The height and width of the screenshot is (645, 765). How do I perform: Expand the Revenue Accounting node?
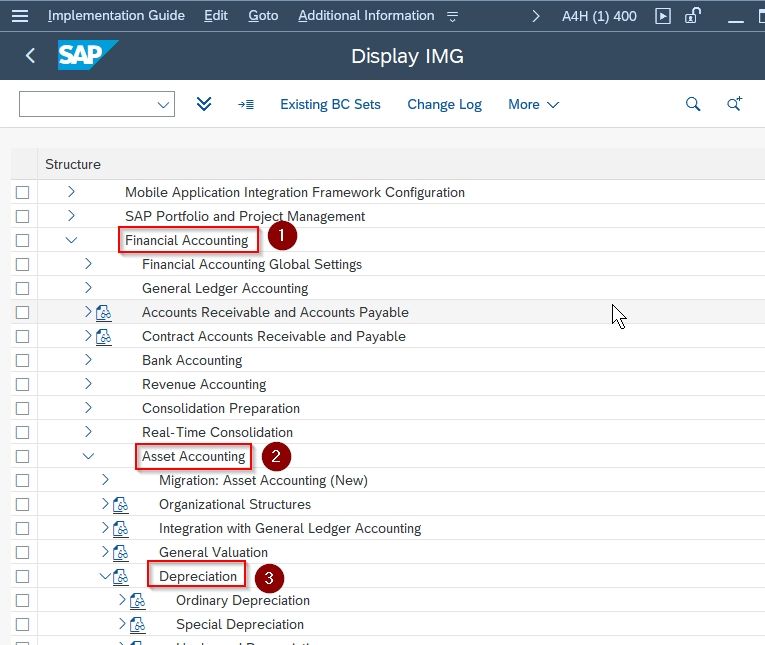[88, 384]
